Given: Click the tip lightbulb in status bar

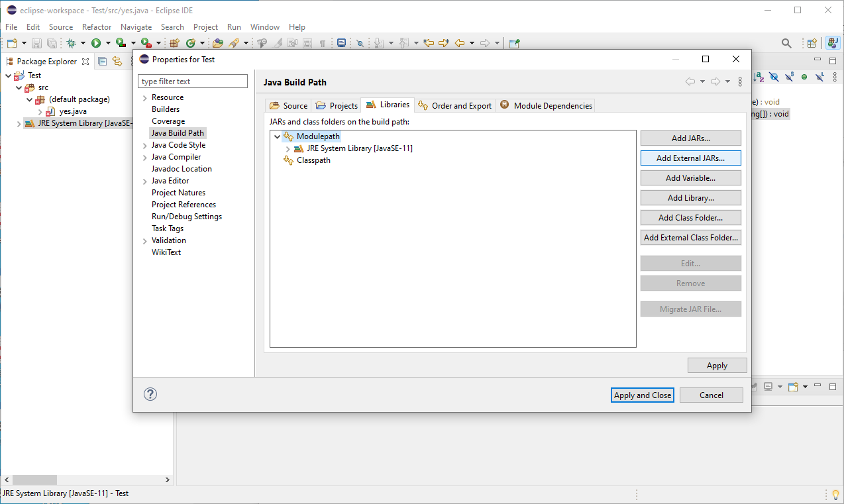Looking at the screenshot, I should pyautogui.click(x=835, y=494).
